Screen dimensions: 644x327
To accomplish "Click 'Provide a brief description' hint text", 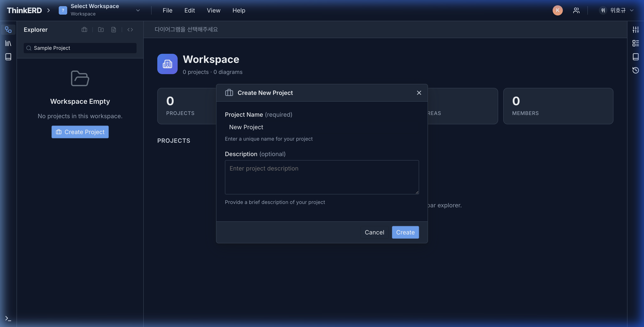I will pyautogui.click(x=275, y=202).
